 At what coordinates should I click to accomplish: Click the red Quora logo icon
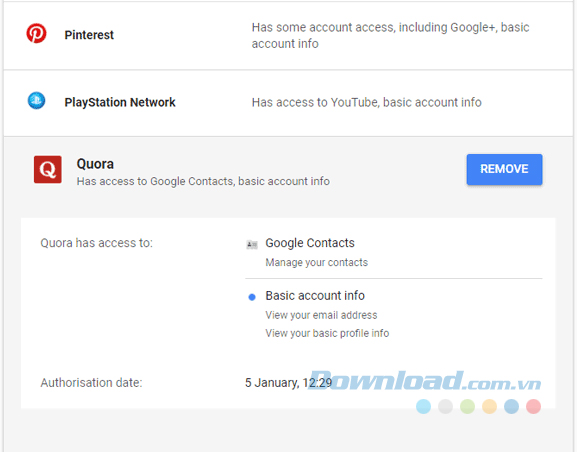[48, 169]
